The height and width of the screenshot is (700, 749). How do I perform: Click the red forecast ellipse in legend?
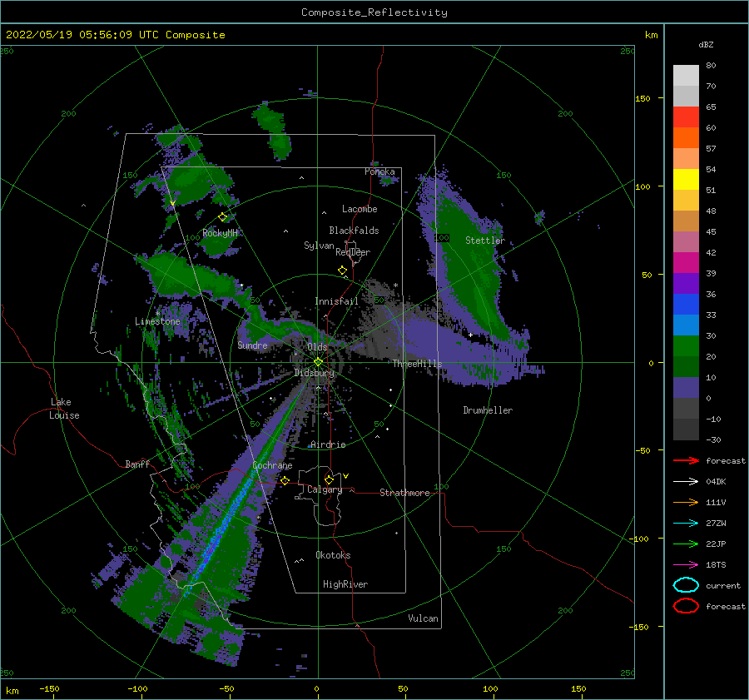686,606
